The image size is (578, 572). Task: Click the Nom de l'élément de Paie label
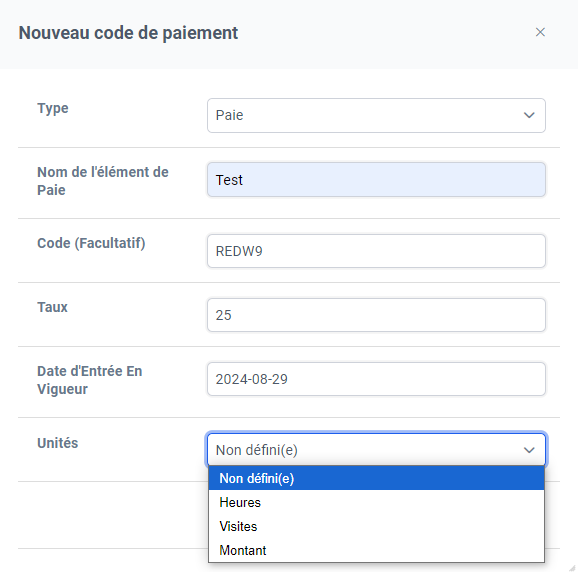click(x=103, y=181)
